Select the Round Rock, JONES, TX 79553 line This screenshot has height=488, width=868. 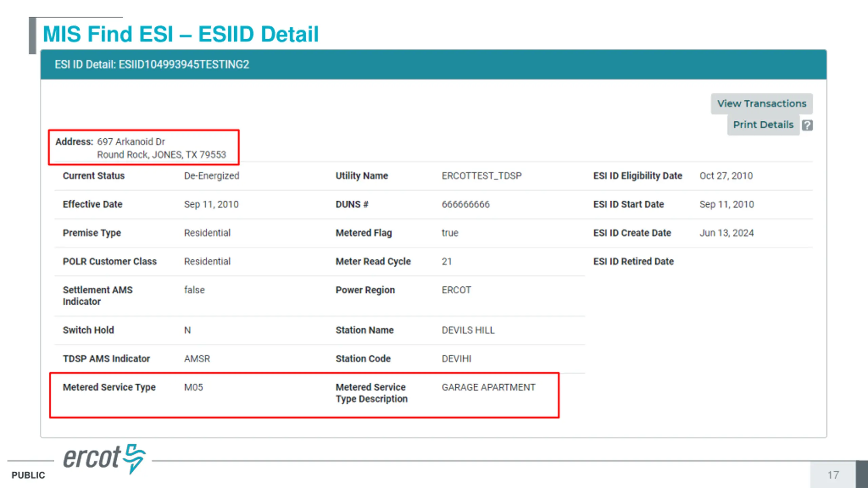click(161, 155)
